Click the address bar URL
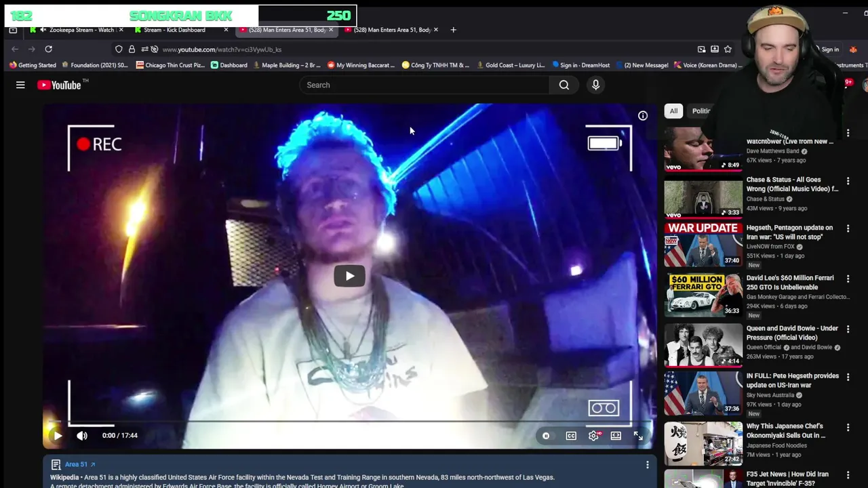The image size is (868, 488). click(222, 49)
